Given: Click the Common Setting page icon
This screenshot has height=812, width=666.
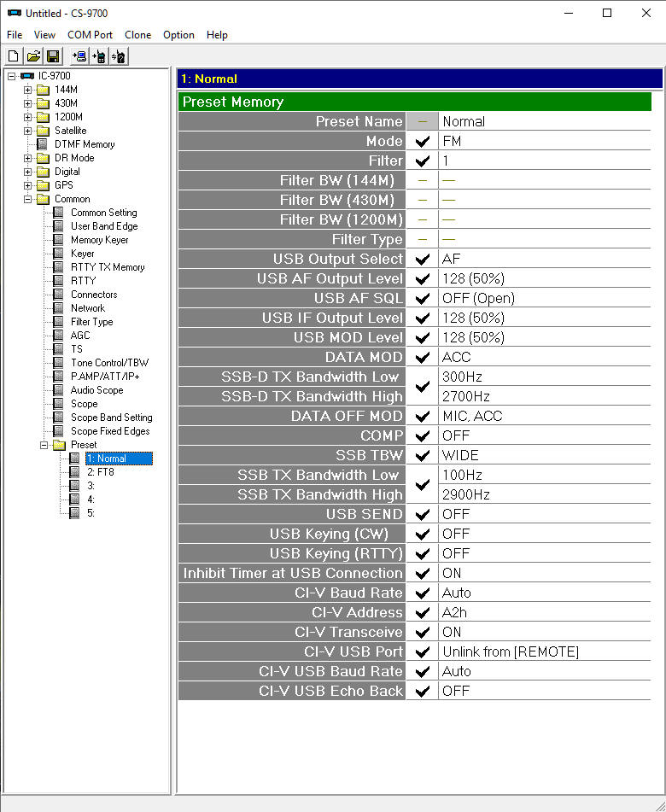Looking at the screenshot, I should pos(59,213).
